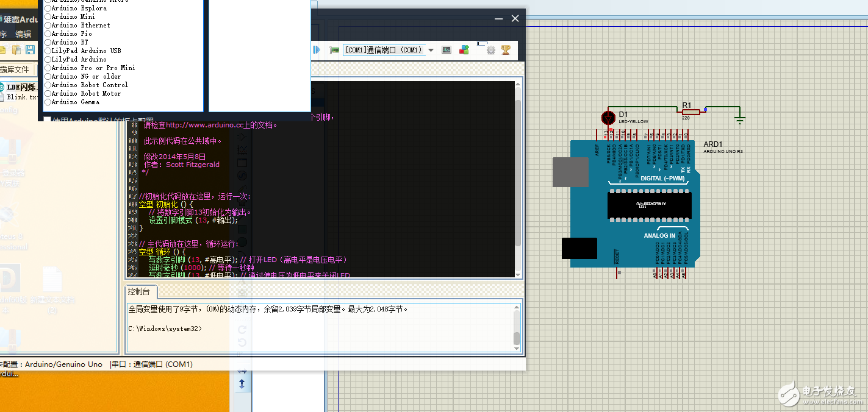868x412 pixels.
Task: Select Arduino Robot Control board option
Action: [87, 85]
